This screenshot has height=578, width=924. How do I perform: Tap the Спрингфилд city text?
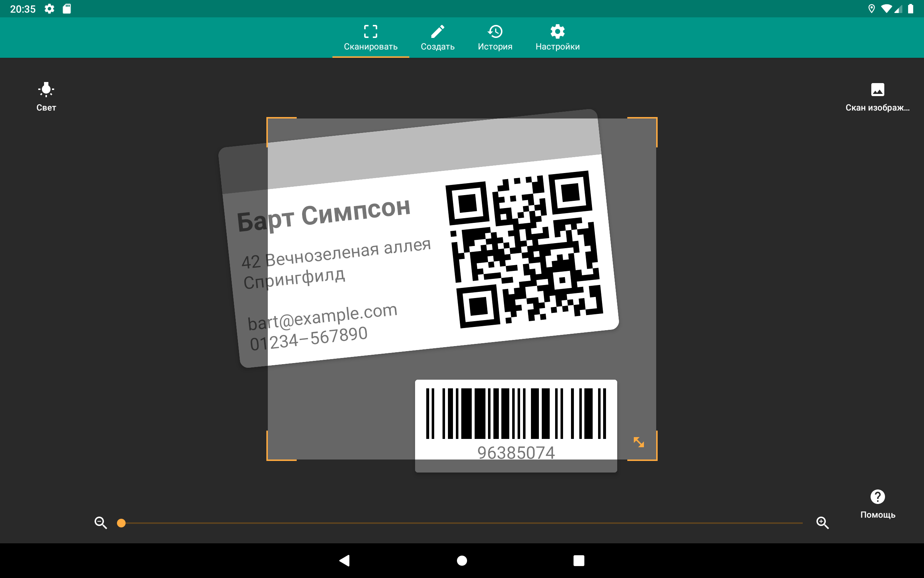coord(295,279)
